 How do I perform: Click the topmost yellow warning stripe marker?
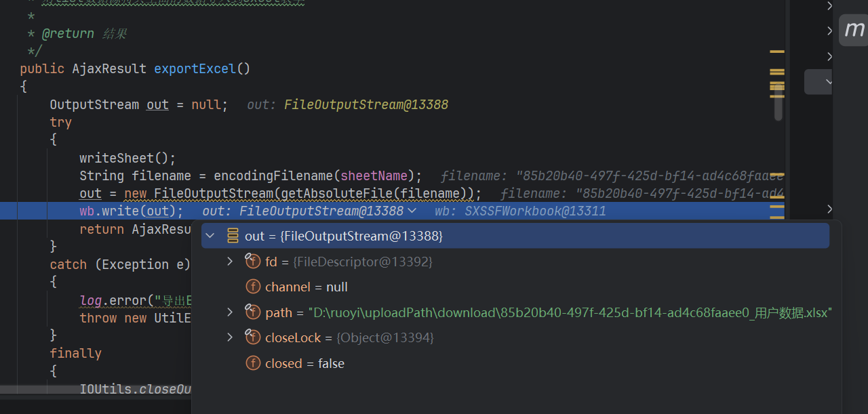(x=777, y=51)
